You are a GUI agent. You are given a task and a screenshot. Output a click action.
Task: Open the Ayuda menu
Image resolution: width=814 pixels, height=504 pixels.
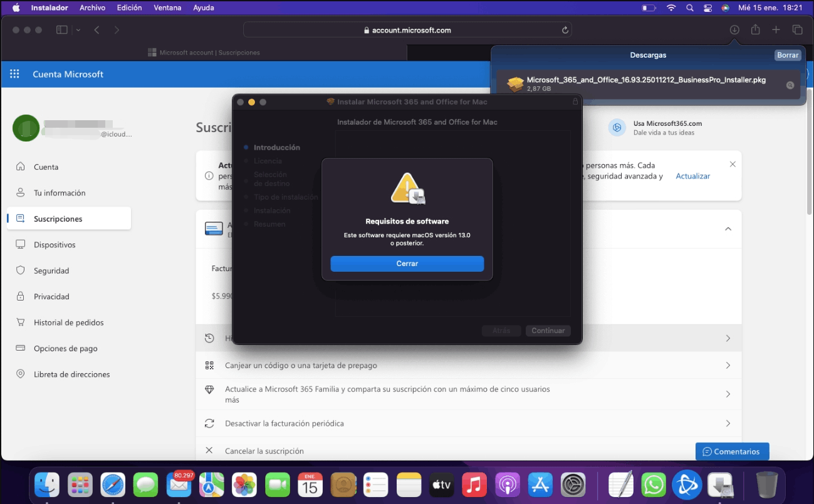click(x=204, y=8)
